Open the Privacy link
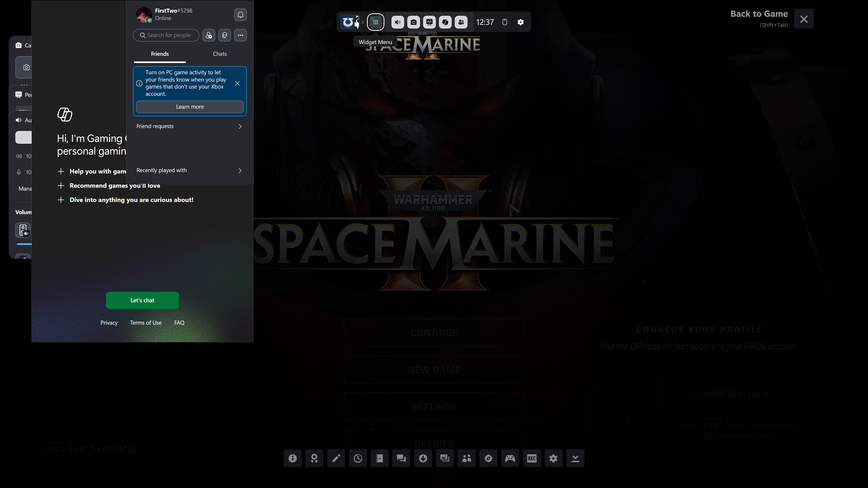 [x=109, y=323]
